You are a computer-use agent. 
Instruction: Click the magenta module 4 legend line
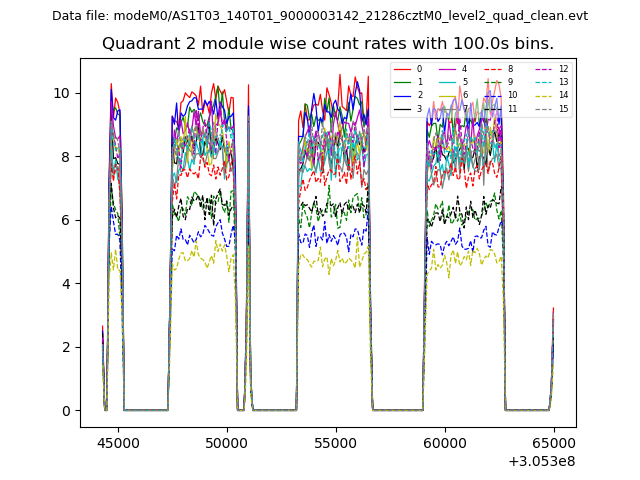(x=448, y=69)
